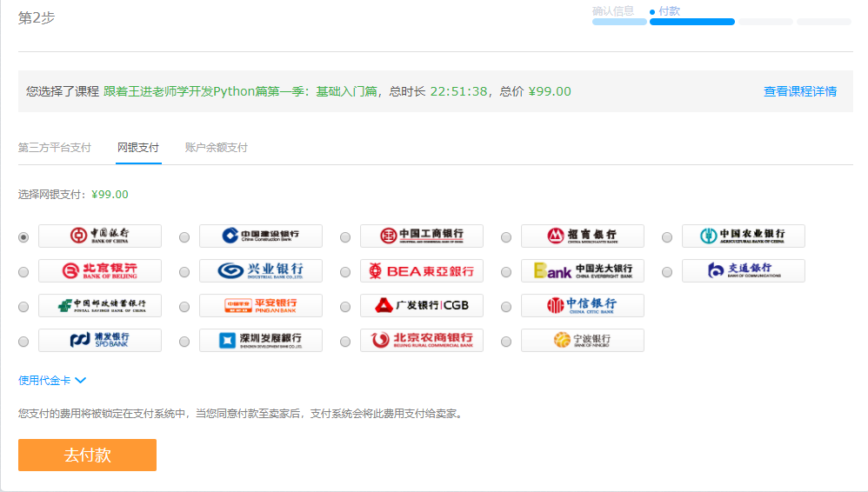This screenshot has width=868, height=492.
Task: Choose the Industrial Bank radio button
Action: coord(184,272)
